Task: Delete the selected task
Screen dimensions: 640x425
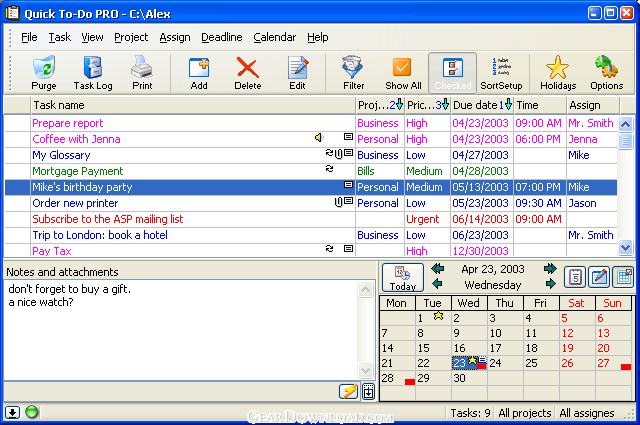Action: click(x=248, y=73)
